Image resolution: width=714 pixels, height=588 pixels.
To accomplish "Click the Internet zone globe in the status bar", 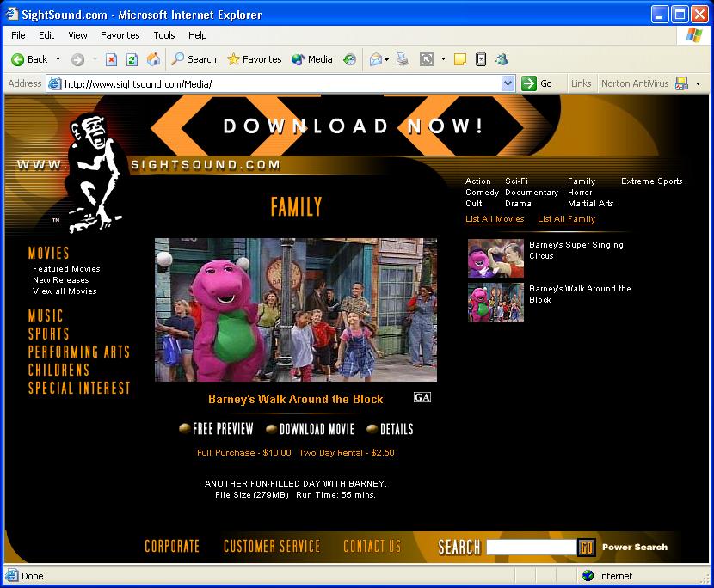I will coord(588,576).
